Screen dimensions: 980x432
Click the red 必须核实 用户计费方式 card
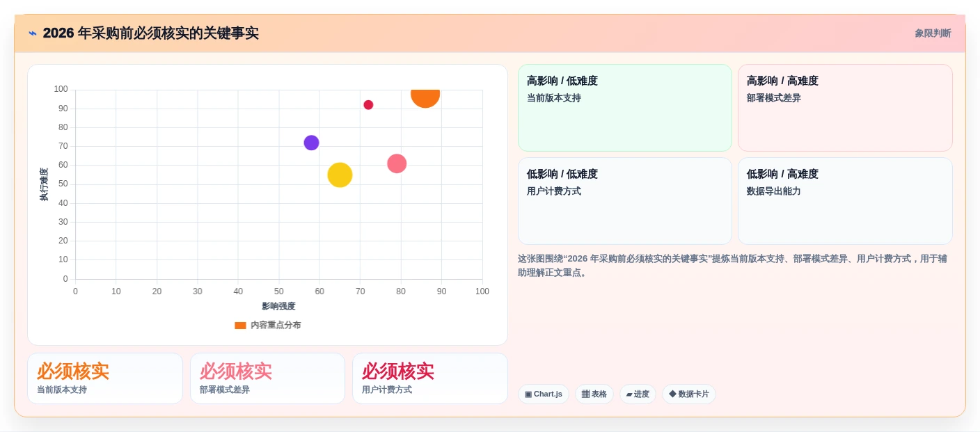pyautogui.click(x=430, y=378)
